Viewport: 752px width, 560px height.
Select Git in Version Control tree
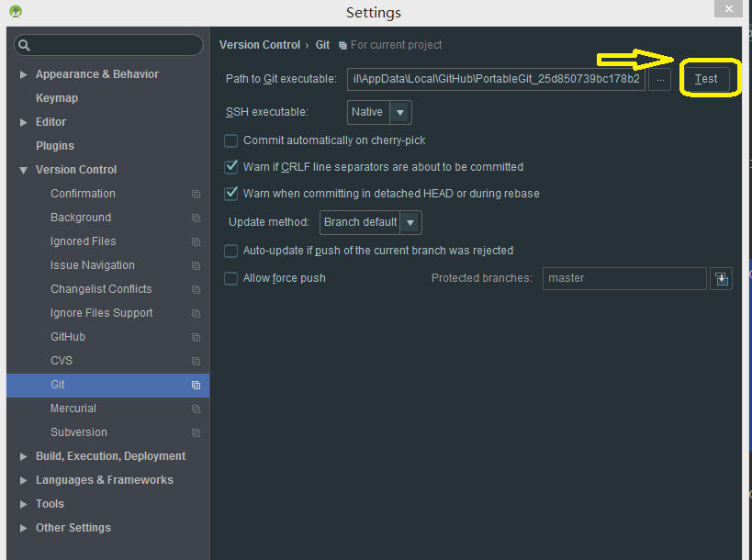pyautogui.click(x=108, y=385)
